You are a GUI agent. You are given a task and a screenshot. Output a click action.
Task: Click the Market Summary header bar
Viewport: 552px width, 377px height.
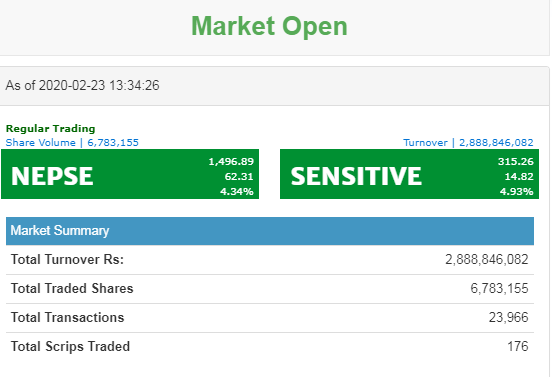pos(270,231)
